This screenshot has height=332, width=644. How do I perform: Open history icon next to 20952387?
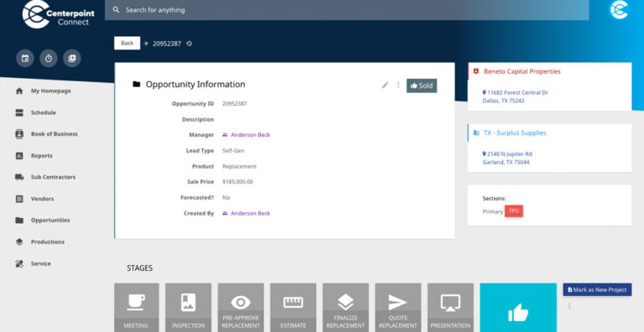pos(190,44)
